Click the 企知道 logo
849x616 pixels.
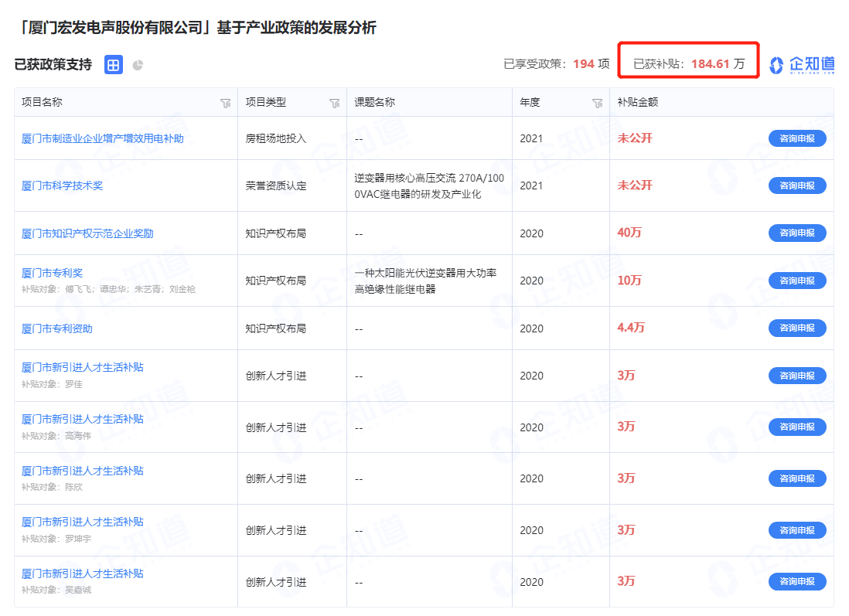click(802, 64)
